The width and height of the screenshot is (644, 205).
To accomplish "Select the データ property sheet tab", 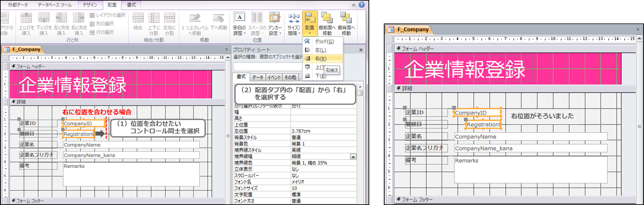I will pos(258,77).
